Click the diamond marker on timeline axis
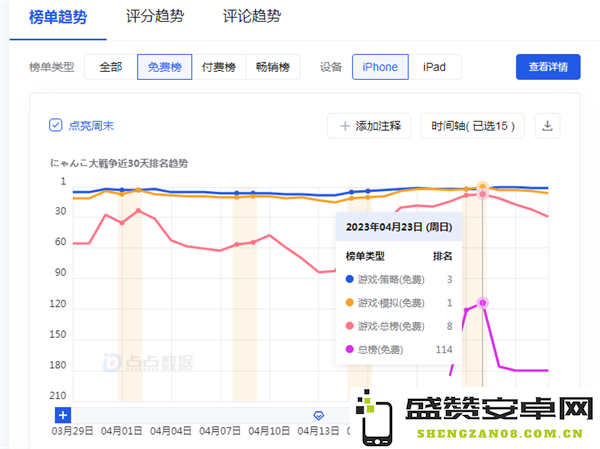 click(x=319, y=415)
